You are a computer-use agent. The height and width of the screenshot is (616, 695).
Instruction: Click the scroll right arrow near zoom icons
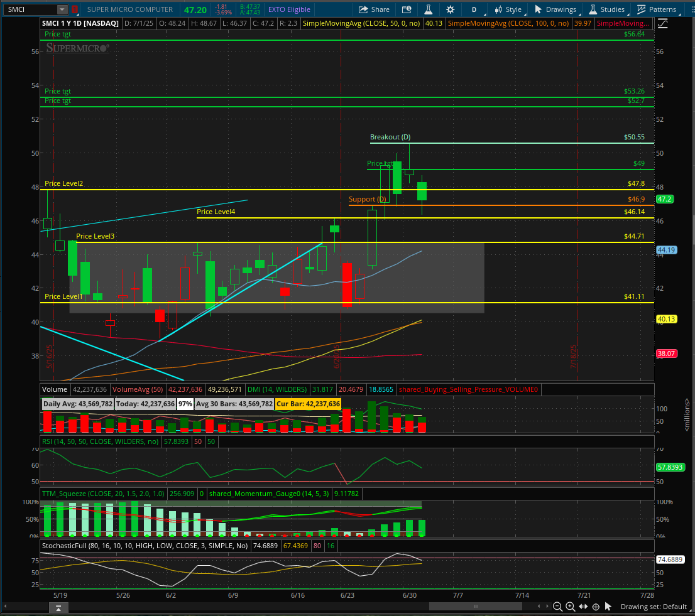click(x=547, y=607)
